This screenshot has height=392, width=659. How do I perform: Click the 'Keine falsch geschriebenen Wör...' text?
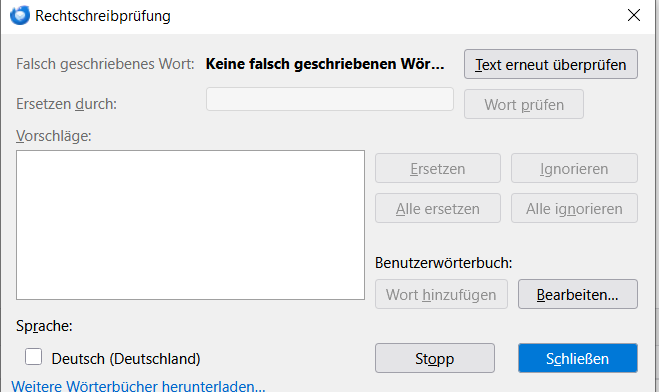pyautogui.click(x=325, y=64)
